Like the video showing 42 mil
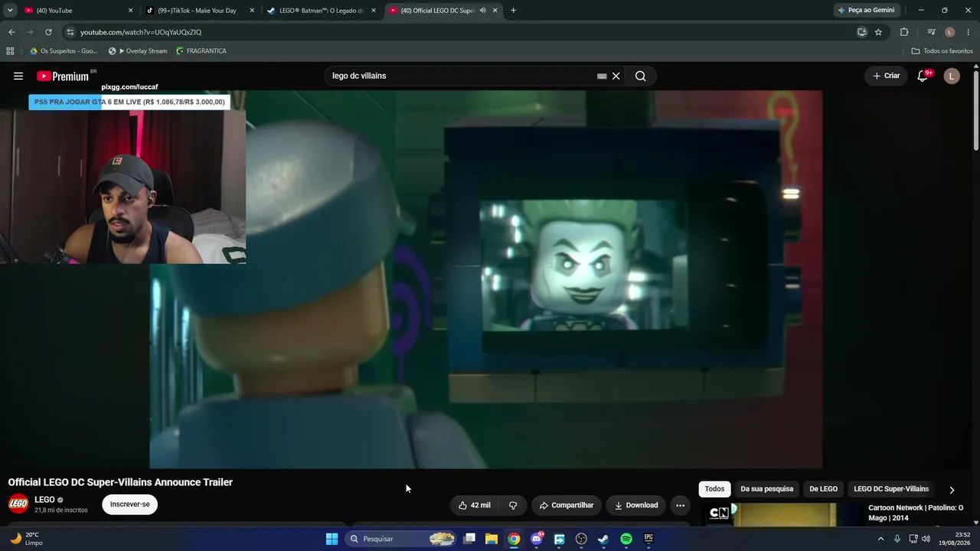Viewport: 980px width, 551px height. [475, 505]
